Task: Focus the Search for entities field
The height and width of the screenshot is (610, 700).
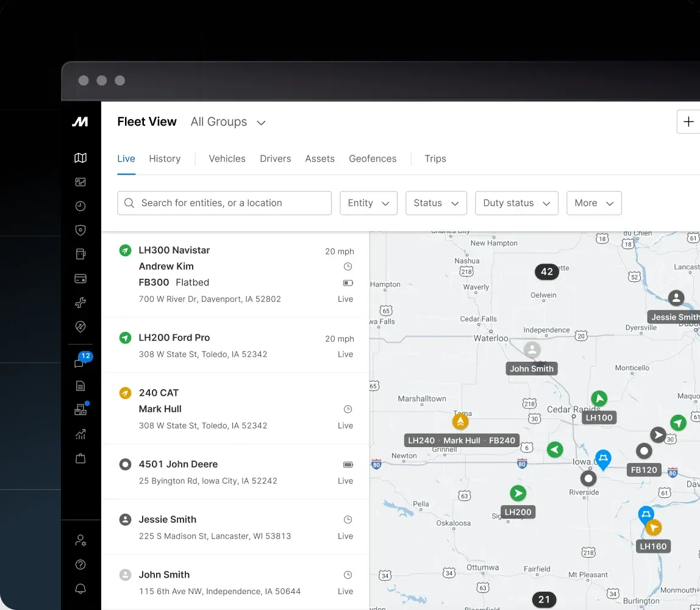Action: 224,203
